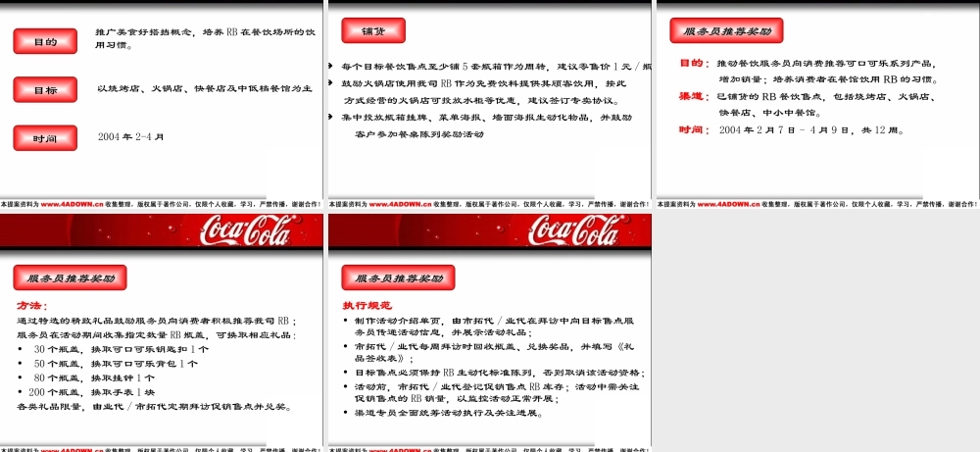This screenshot has width=980, height=452.
Task: Select line "务员传递活动信息, 并展示活动礼品"
Action: [443, 333]
